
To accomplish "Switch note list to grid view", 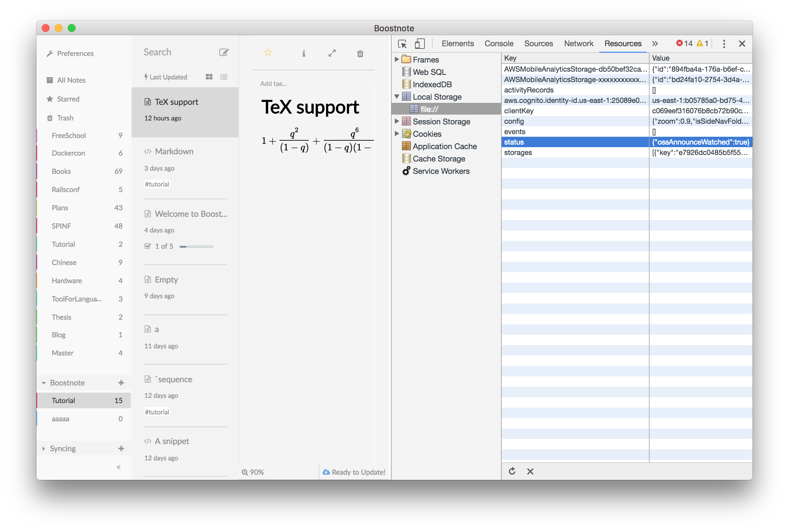I will click(x=209, y=77).
